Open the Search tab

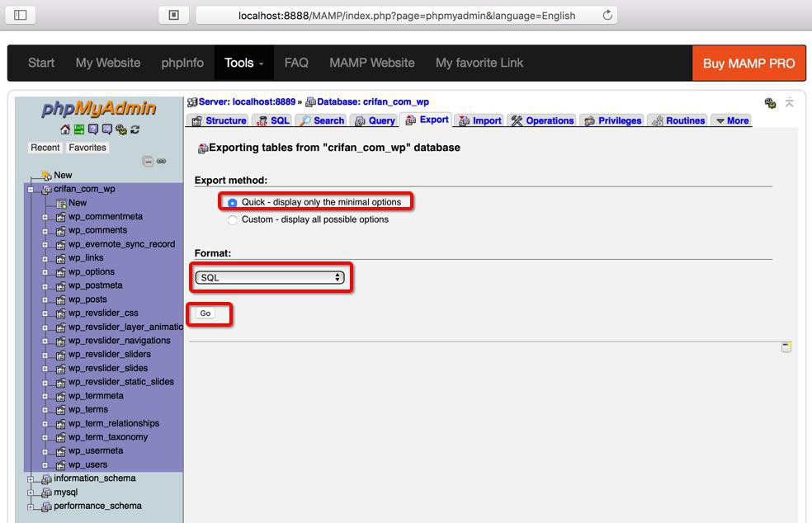point(322,120)
